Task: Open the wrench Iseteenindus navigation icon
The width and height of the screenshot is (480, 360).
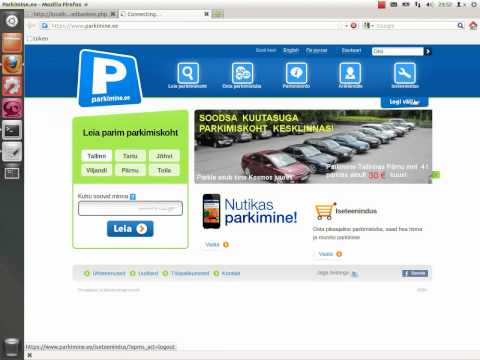Action: tap(405, 73)
